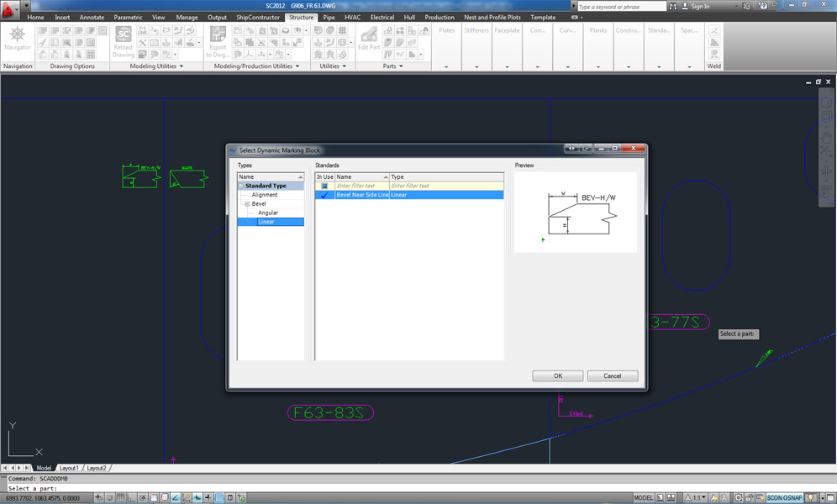Screen dimensions: 837x504
Task: Click the Edit Part icon
Action: tap(369, 34)
